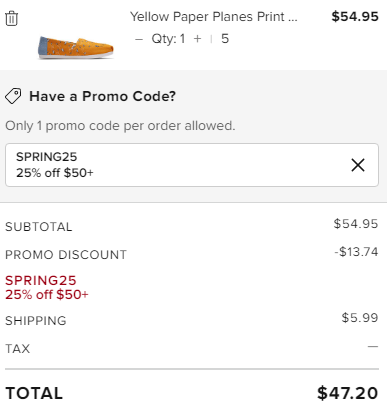Screen dimensions: 387x412
Task: Click the item price $54.95 at top
Action: click(x=355, y=17)
